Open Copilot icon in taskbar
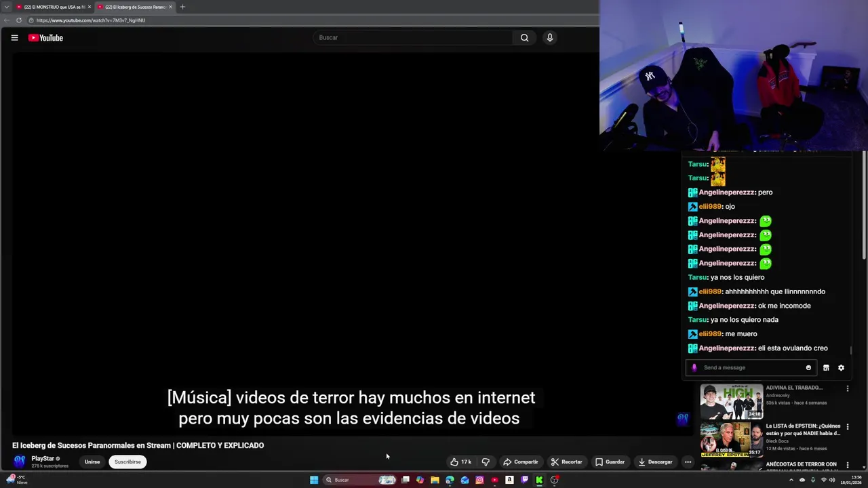This screenshot has height=488, width=868. click(x=420, y=480)
